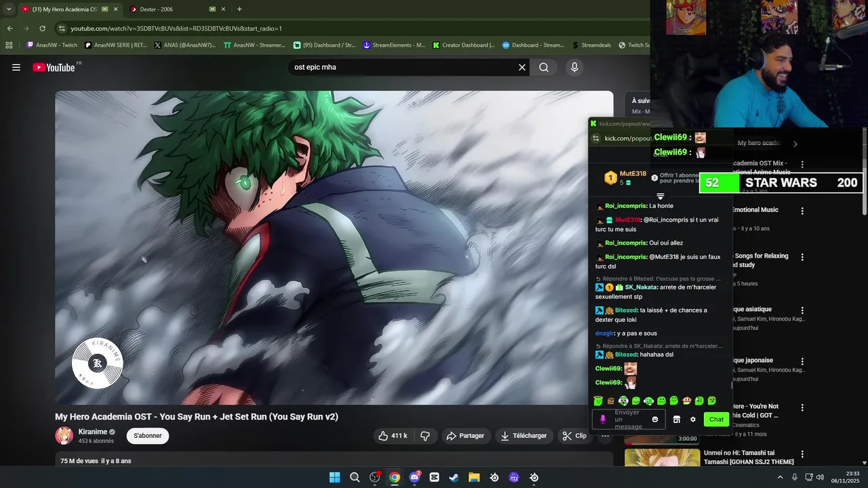
Task: Open the '(95) Dashboard / Str...' bookmark
Action: (x=324, y=45)
